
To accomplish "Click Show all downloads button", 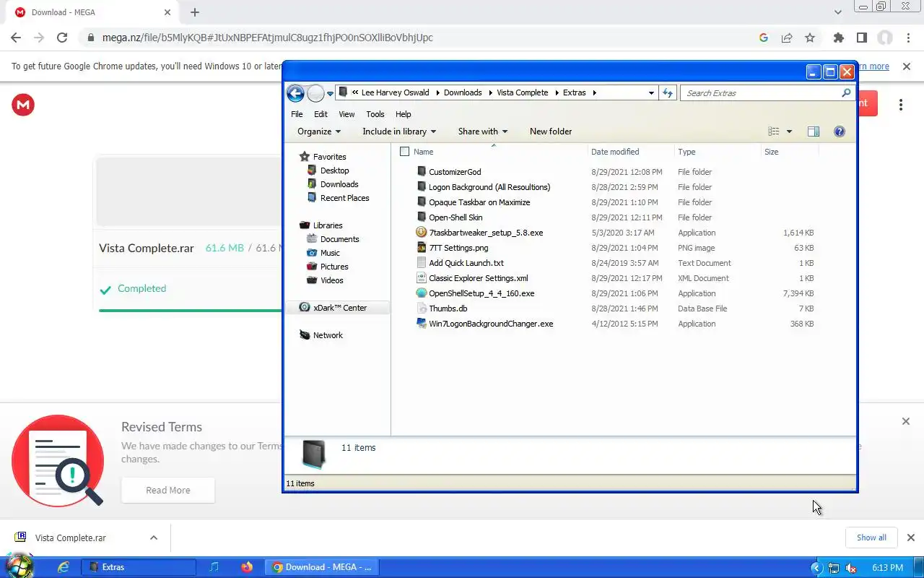I will coord(871,538).
